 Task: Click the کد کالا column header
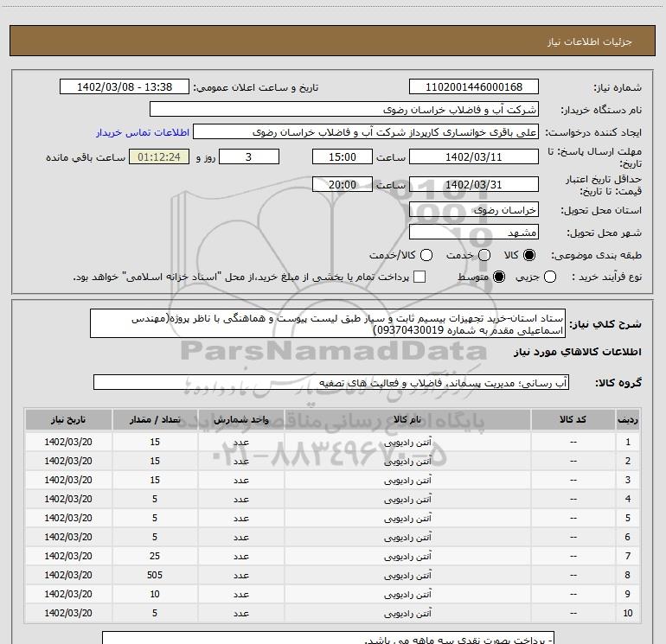(x=573, y=419)
